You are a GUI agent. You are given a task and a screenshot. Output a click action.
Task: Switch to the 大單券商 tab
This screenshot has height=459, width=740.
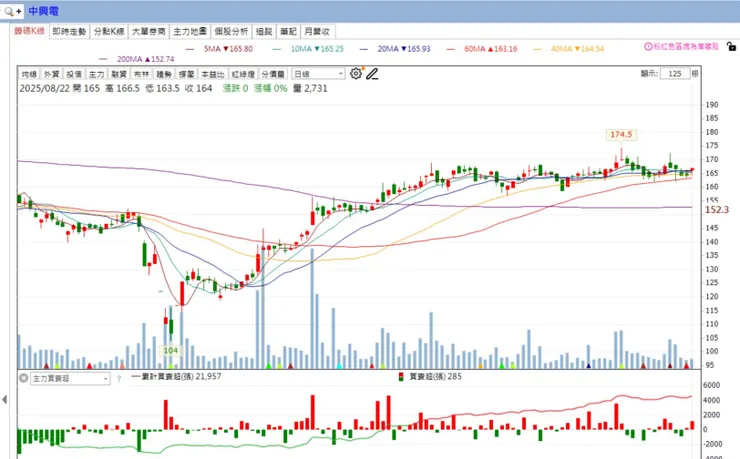[x=149, y=32]
